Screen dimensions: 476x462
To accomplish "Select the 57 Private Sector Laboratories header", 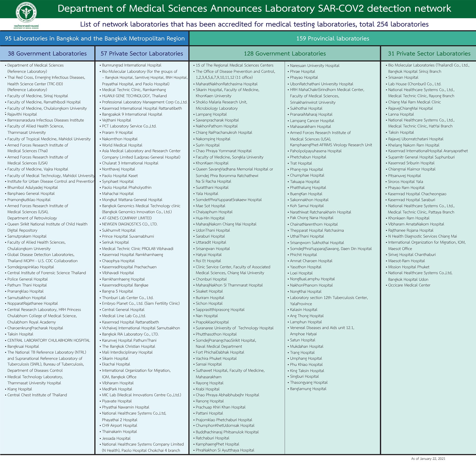I will (x=142, y=54).
